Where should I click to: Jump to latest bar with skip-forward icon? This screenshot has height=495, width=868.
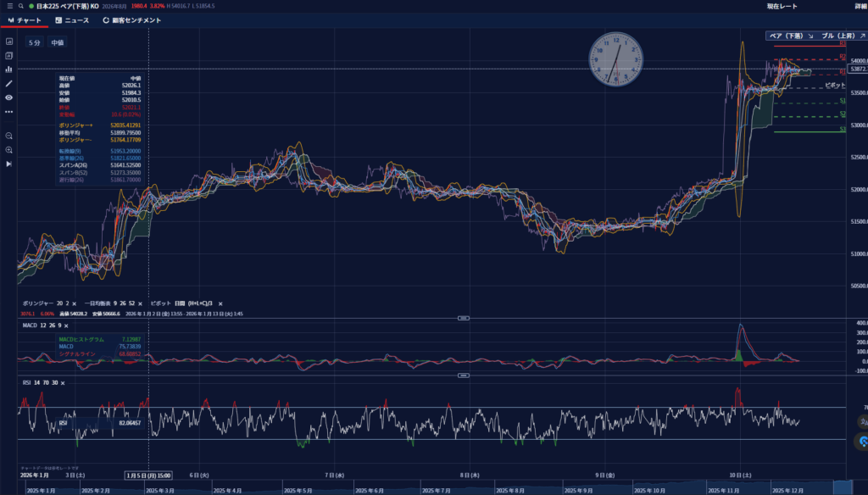(9, 164)
